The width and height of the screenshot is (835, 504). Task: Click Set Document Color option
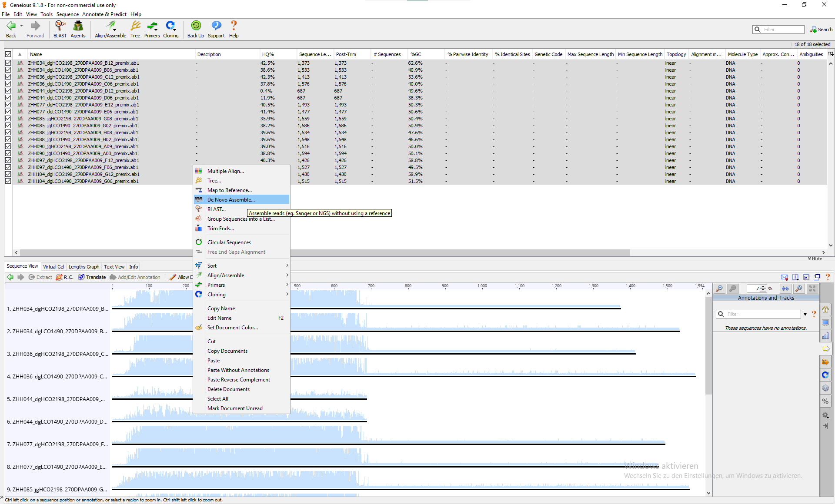(241, 328)
